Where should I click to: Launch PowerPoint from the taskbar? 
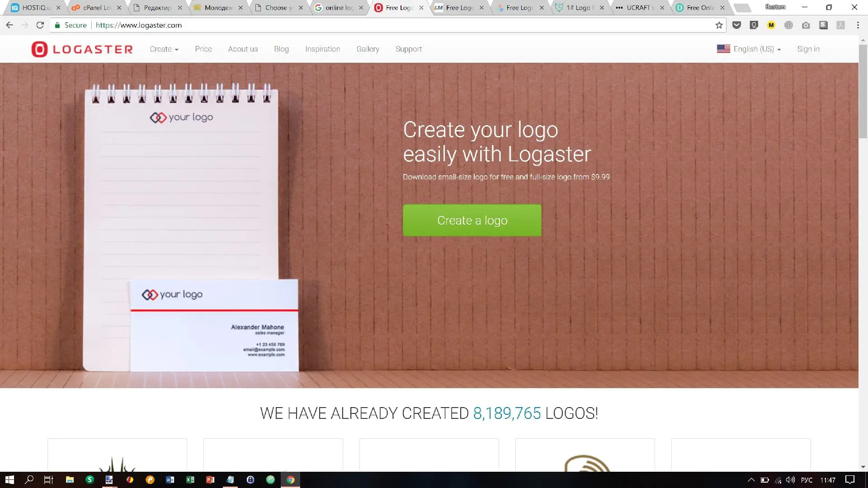[x=210, y=480]
